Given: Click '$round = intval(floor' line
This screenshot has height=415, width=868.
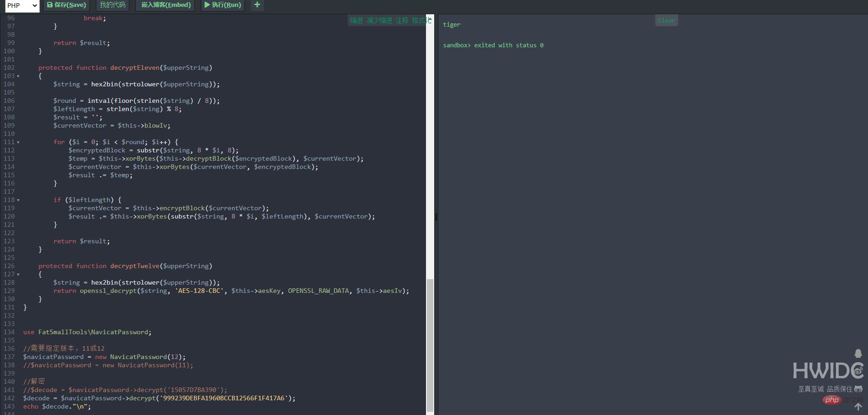Looking at the screenshot, I should (137, 101).
